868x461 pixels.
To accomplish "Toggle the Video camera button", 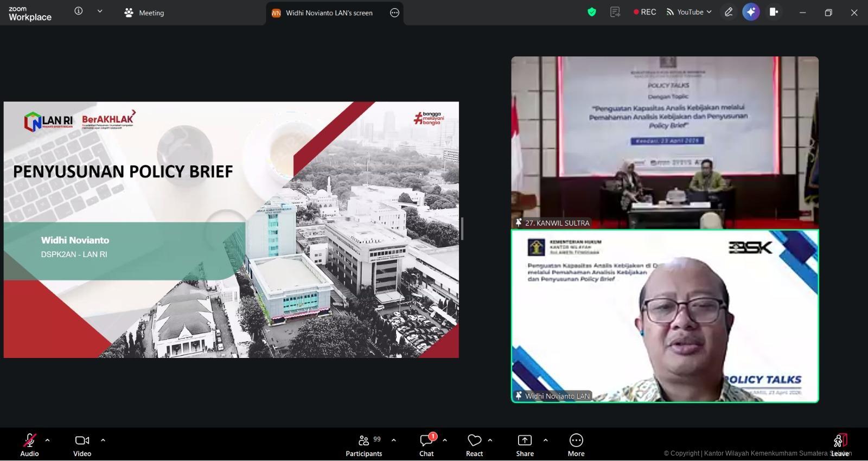I will click(x=82, y=444).
